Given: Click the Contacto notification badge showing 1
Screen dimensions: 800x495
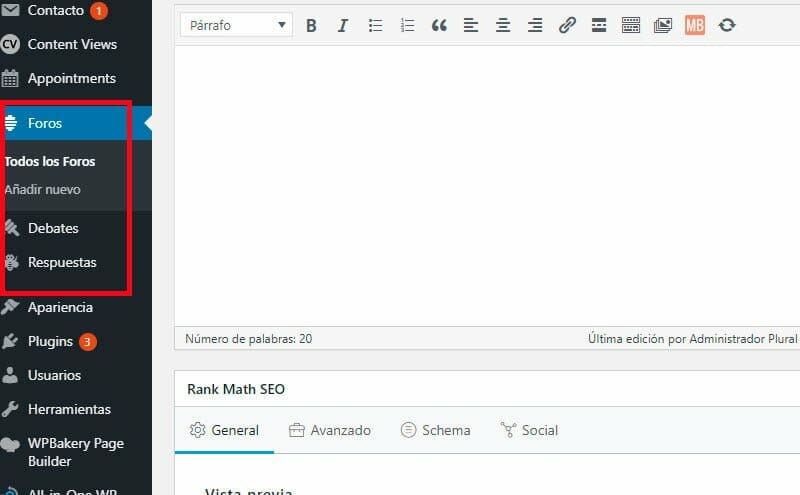Looking at the screenshot, I should point(99,11).
